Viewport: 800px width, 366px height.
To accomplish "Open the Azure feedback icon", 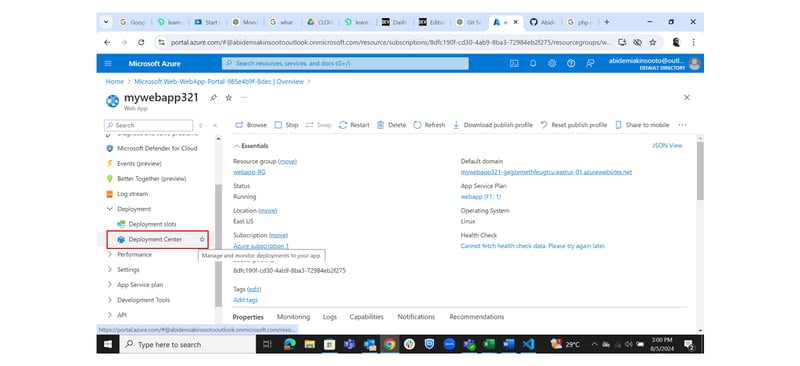I will 590,63.
